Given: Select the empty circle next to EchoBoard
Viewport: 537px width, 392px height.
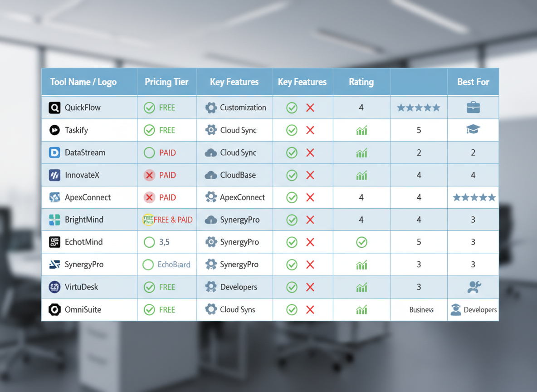Looking at the screenshot, I should [148, 265].
